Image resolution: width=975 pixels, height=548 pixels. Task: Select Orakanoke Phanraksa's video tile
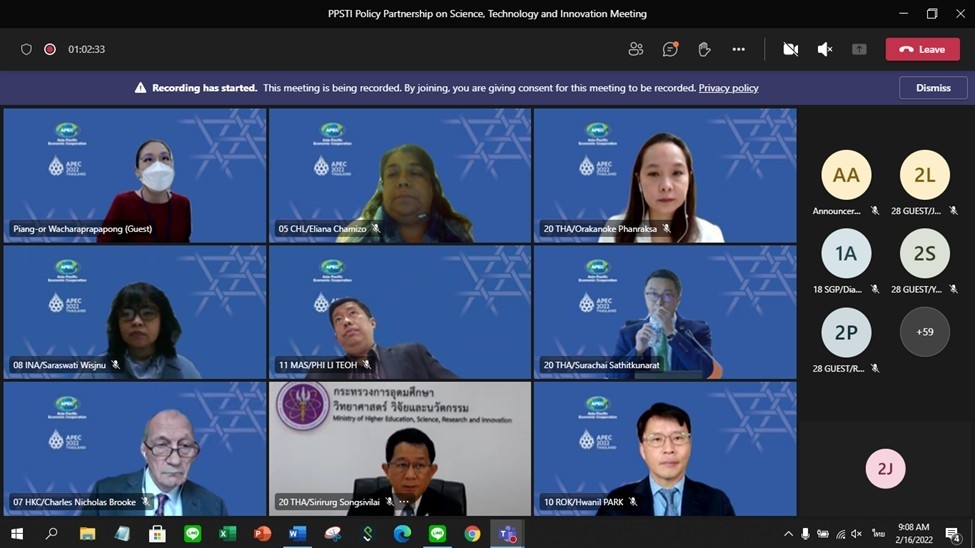pyautogui.click(x=665, y=175)
